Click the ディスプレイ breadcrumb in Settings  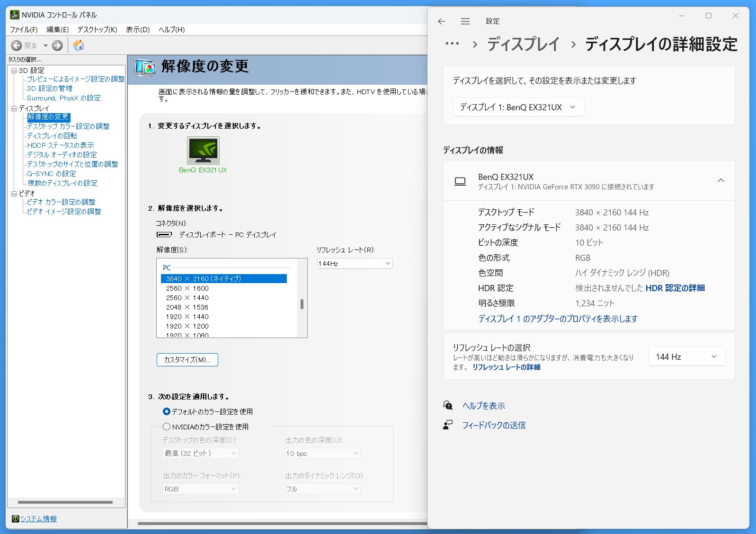pyautogui.click(x=523, y=44)
